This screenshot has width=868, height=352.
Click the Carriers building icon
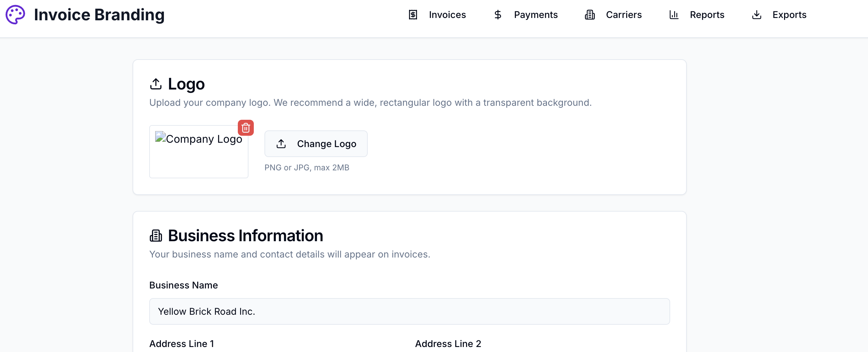[590, 15]
